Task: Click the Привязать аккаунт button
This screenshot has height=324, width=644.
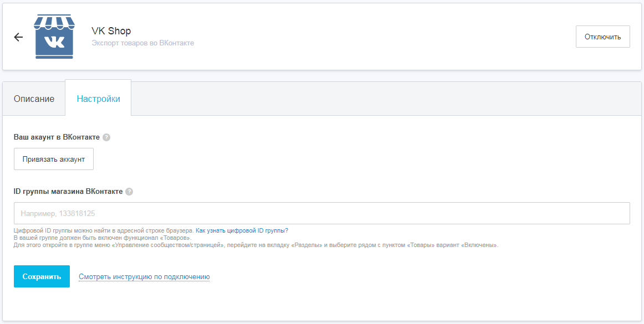Action: pyautogui.click(x=54, y=159)
